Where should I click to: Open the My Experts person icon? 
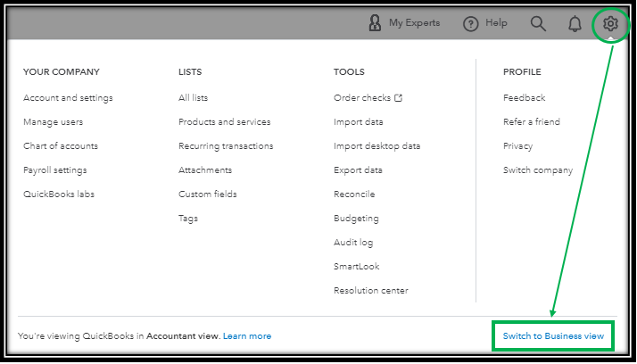(375, 23)
